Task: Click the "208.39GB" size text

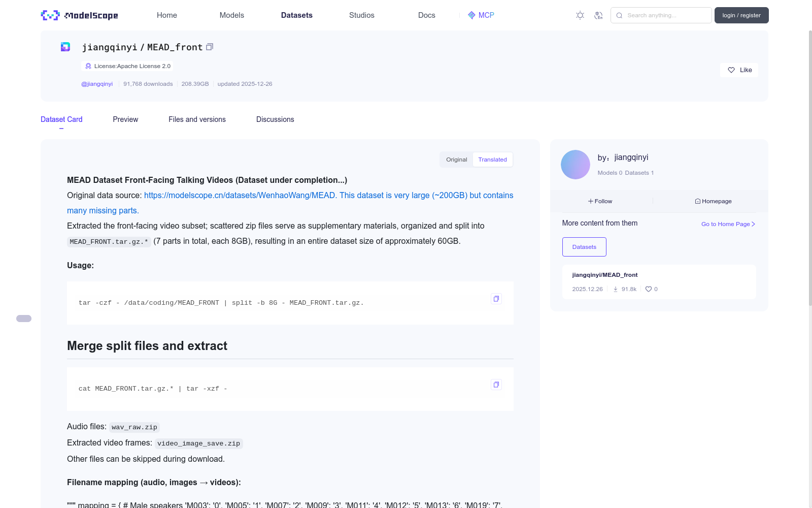Action: pos(195,84)
